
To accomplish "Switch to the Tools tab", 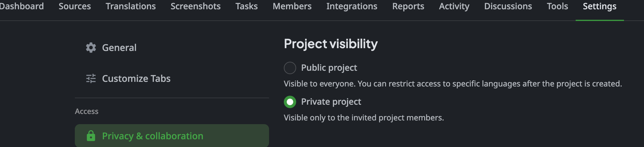I will pyautogui.click(x=557, y=6).
